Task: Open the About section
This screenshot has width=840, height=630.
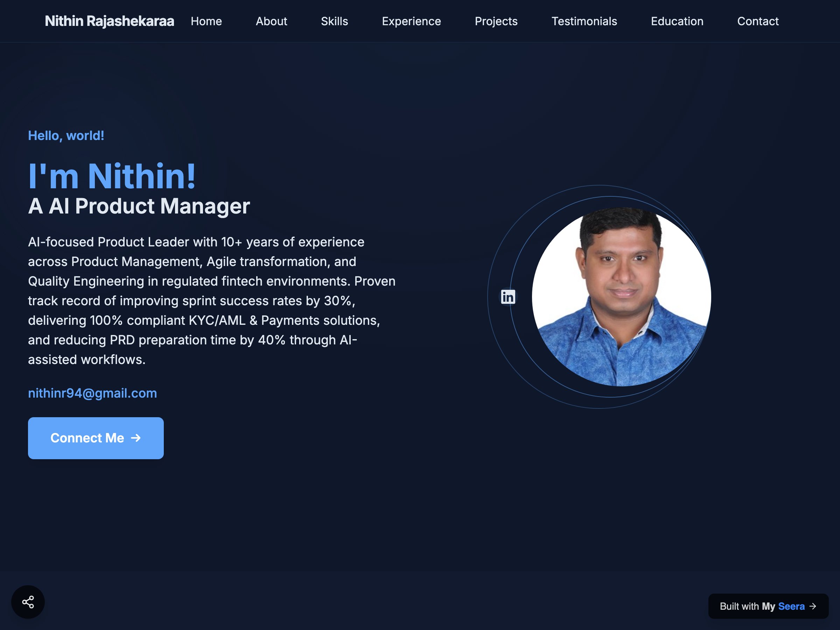Action: point(271,21)
